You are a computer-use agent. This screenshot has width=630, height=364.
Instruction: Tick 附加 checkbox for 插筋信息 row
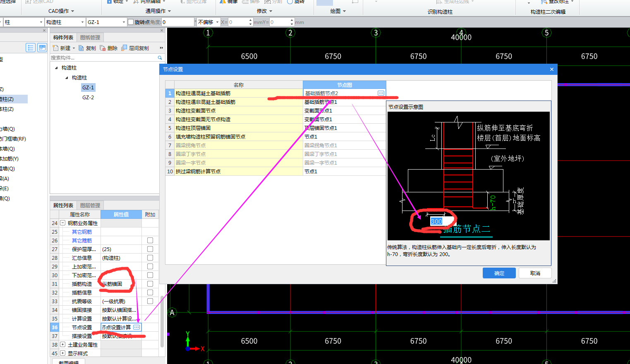pyautogui.click(x=150, y=292)
